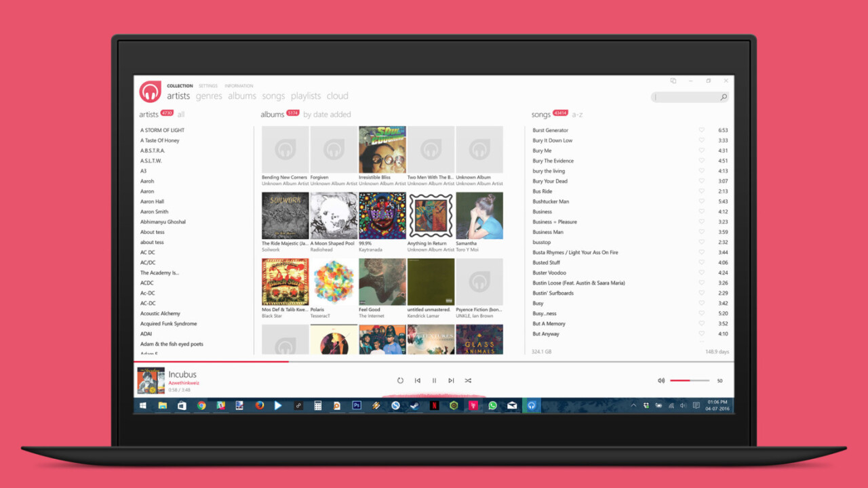Change artists filter from 'all'

[181, 115]
